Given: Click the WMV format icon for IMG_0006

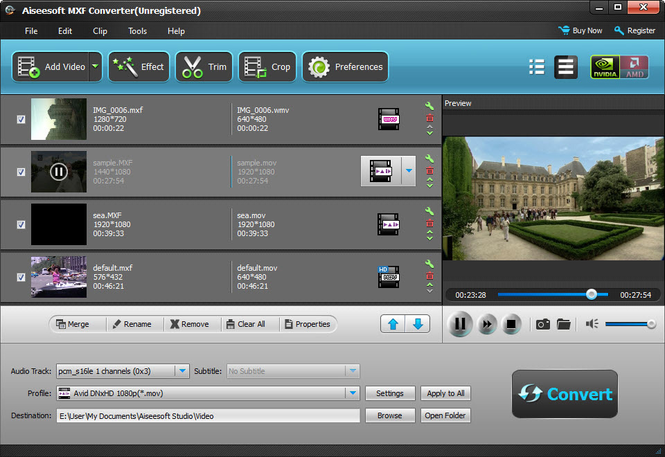Looking at the screenshot, I should coord(388,119).
